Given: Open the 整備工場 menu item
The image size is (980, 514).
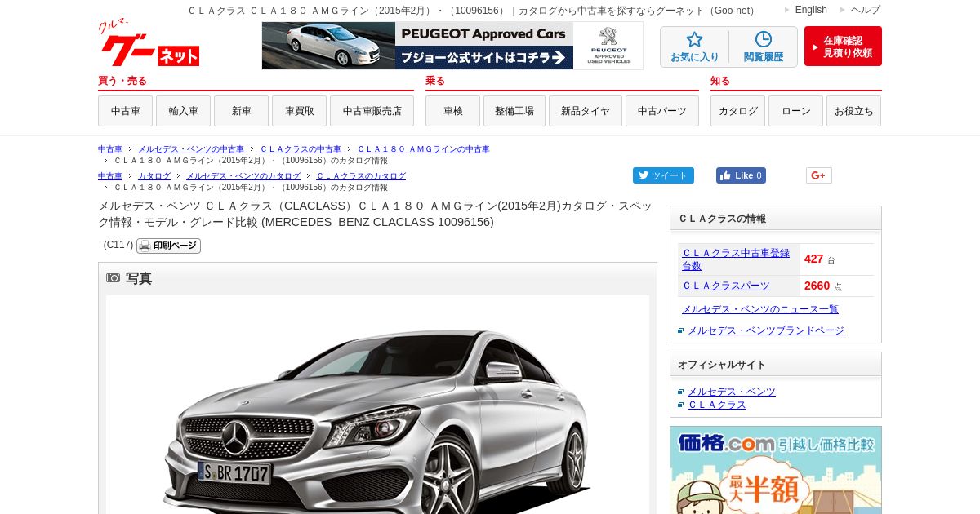Looking at the screenshot, I should 514,111.
